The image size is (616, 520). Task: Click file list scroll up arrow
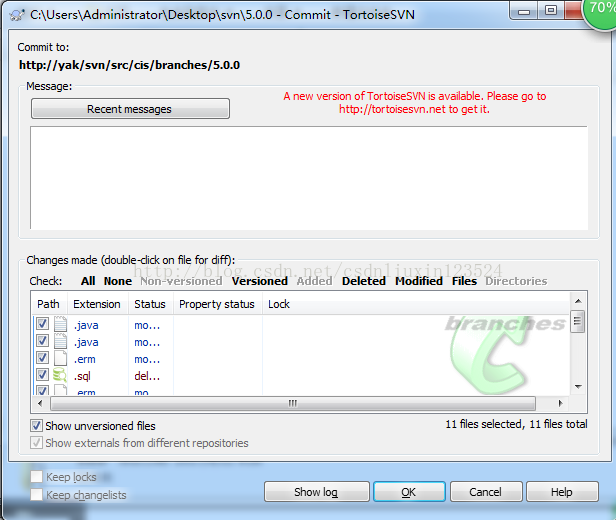578,301
